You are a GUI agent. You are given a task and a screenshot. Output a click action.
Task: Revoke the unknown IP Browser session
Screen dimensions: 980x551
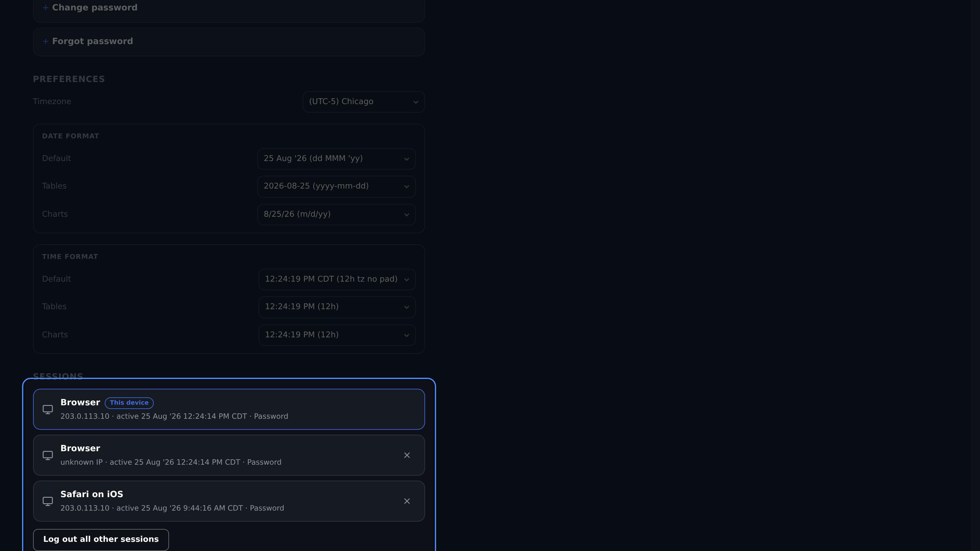(x=407, y=455)
